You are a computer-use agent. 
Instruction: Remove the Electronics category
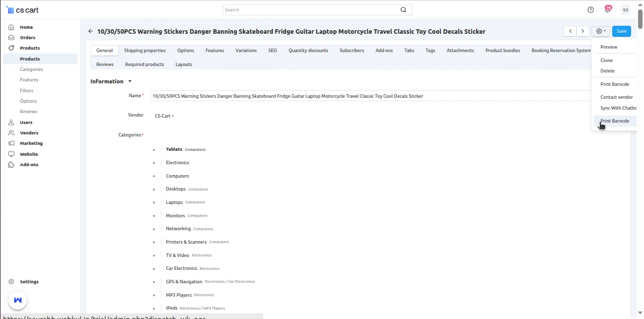pyautogui.click(x=154, y=163)
